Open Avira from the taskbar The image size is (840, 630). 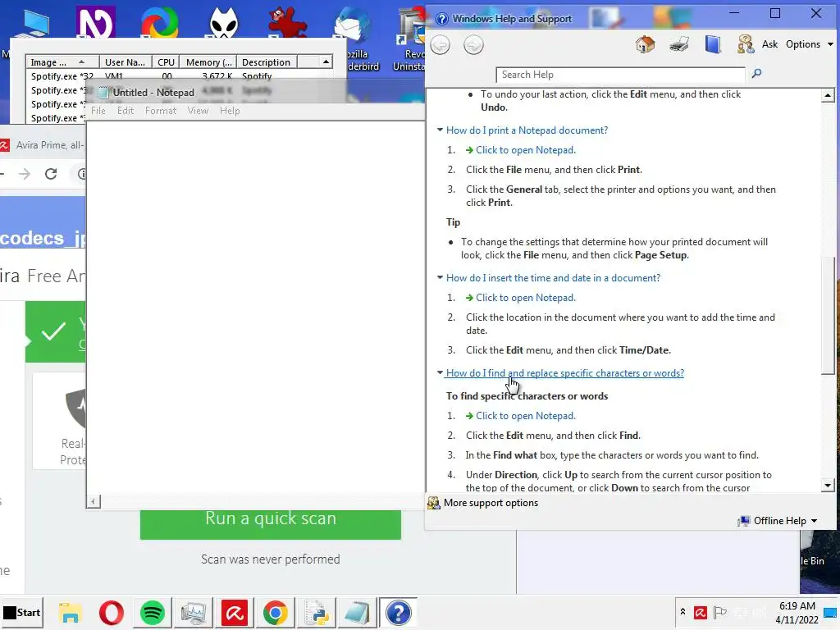(235, 612)
